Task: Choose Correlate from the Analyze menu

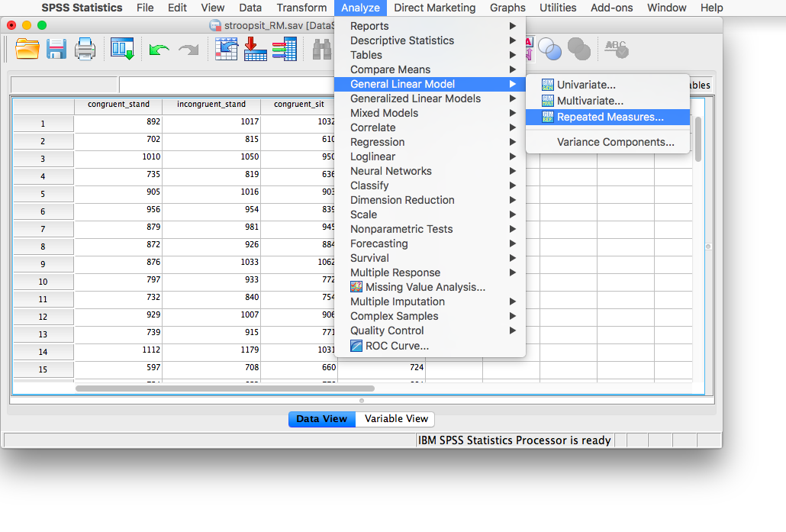Action: pos(430,127)
